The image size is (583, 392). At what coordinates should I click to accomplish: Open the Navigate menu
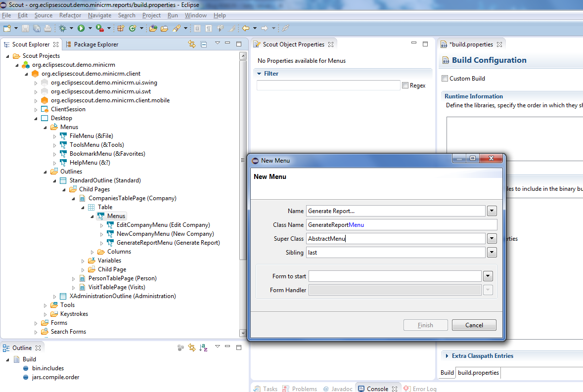pos(100,15)
